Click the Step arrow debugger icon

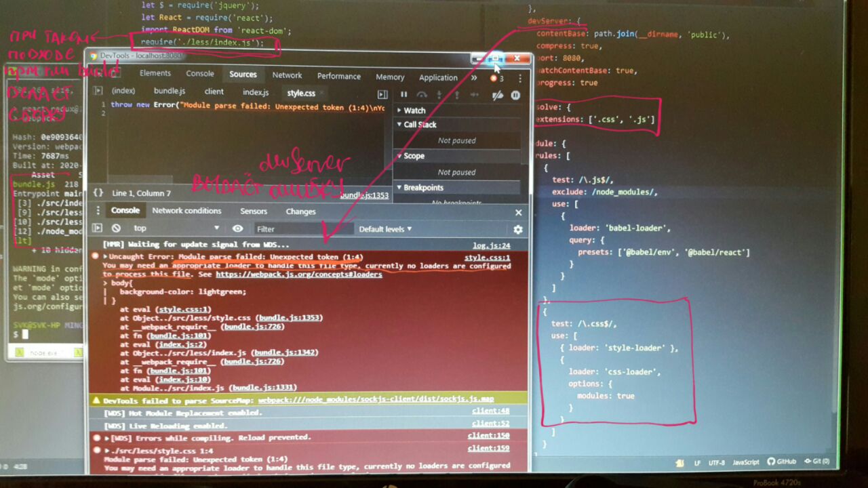[476, 96]
